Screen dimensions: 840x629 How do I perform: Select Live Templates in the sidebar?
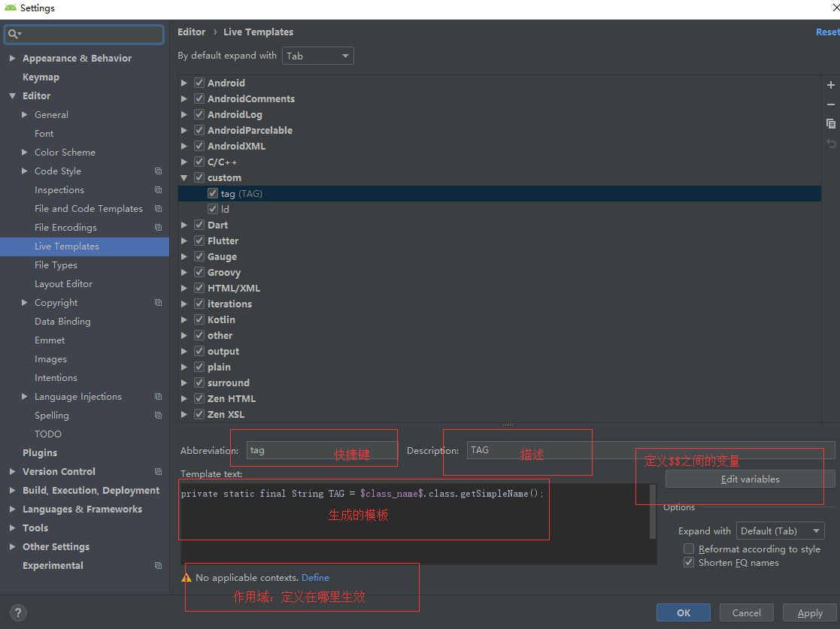pyautogui.click(x=67, y=246)
